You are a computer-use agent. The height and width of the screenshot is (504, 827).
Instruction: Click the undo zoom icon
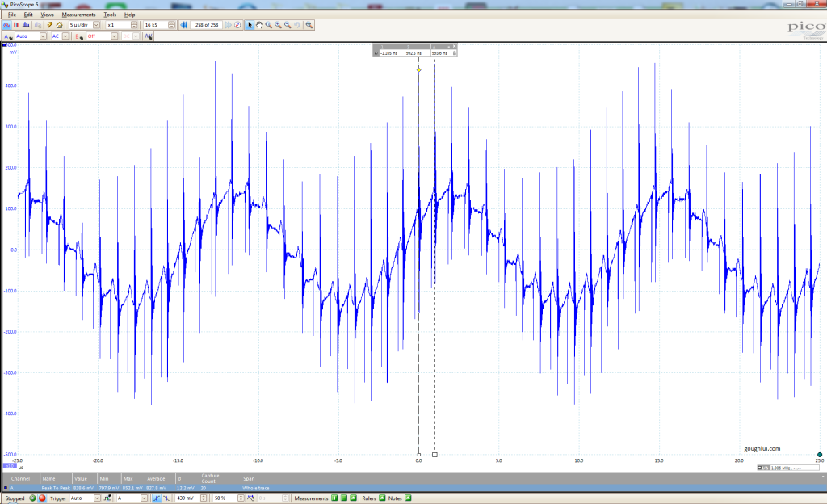[297, 25]
